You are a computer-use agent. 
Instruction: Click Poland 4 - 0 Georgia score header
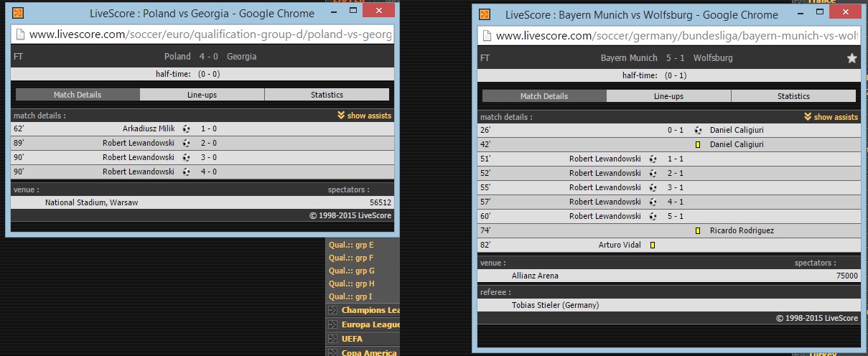pos(210,57)
